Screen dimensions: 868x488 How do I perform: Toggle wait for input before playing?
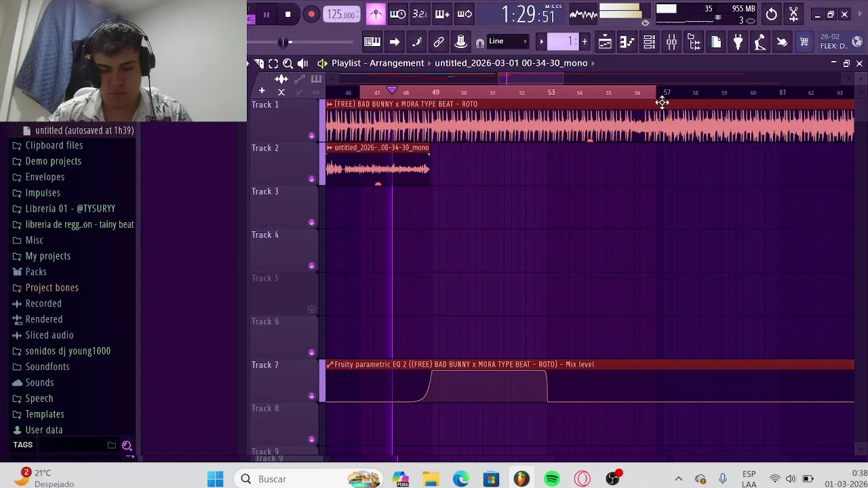coord(398,14)
